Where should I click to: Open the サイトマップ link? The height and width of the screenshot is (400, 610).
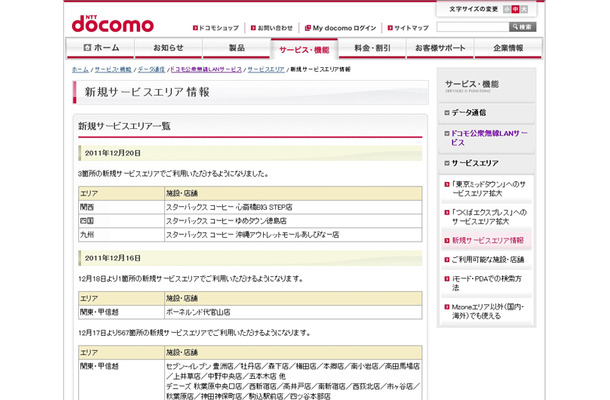(x=406, y=27)
